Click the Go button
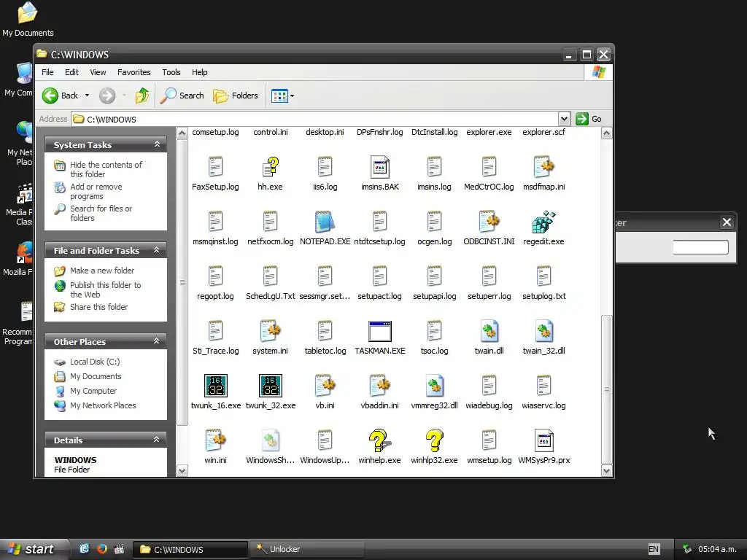Screen dimensions: 747x560 (x=589, y=119)
